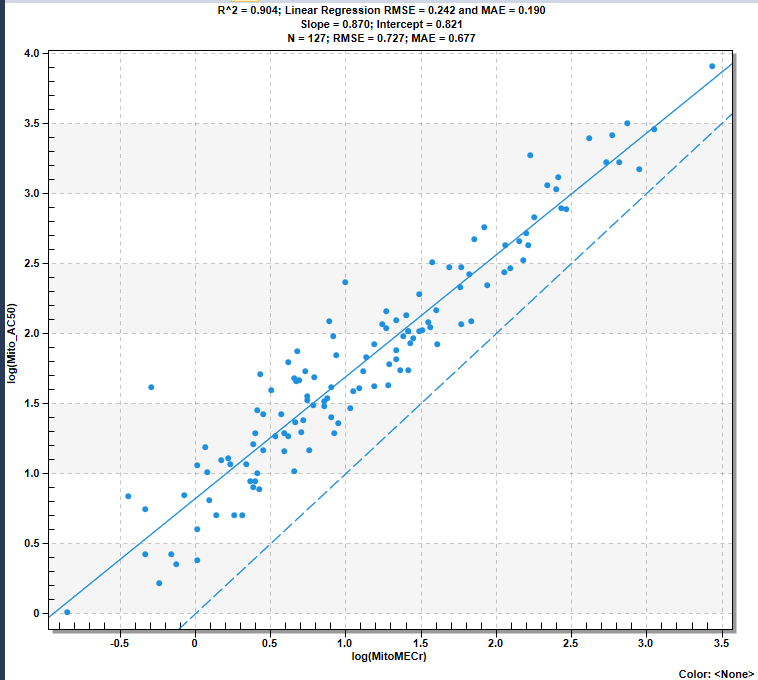This screenshot has width=758, height=680.
Task: Open the log(Mito_AC50) y-axis selector
Action: click(12, 343)
